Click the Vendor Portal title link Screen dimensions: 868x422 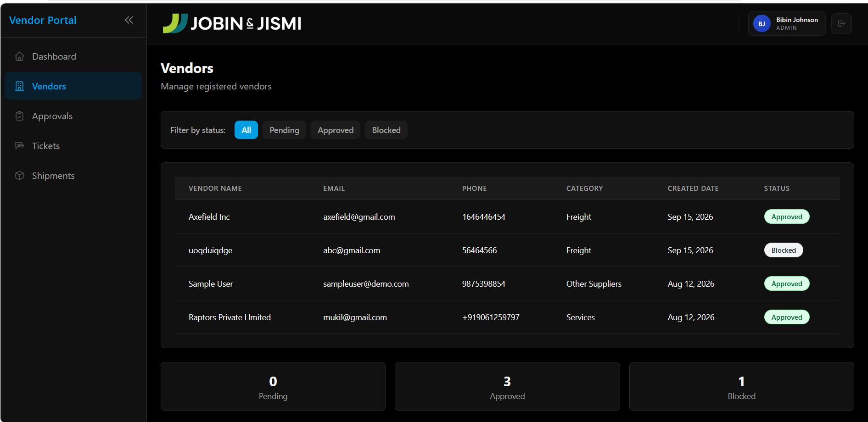pyautogui.click(x=43, y=20)
